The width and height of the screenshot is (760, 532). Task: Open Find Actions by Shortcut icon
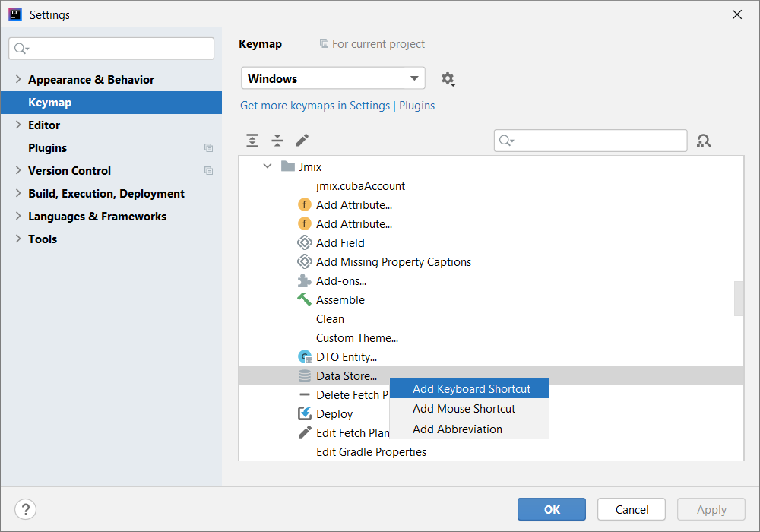point(704,141)
